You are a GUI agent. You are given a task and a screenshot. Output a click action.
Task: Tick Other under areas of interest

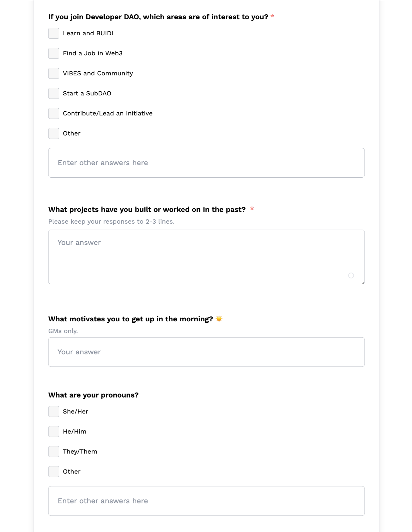(54, 133)
